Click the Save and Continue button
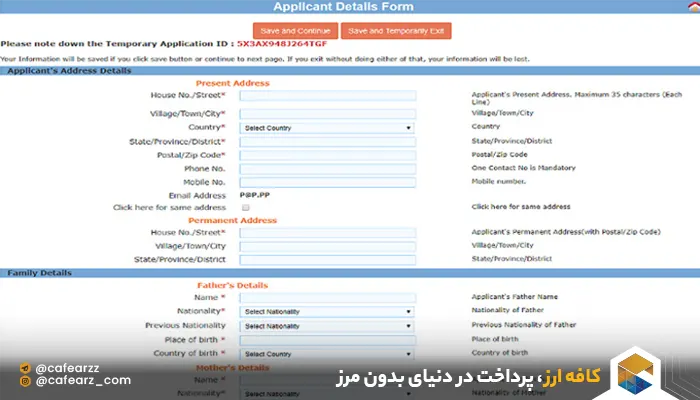The image size is (700, 400). click(x=296, y=31)
